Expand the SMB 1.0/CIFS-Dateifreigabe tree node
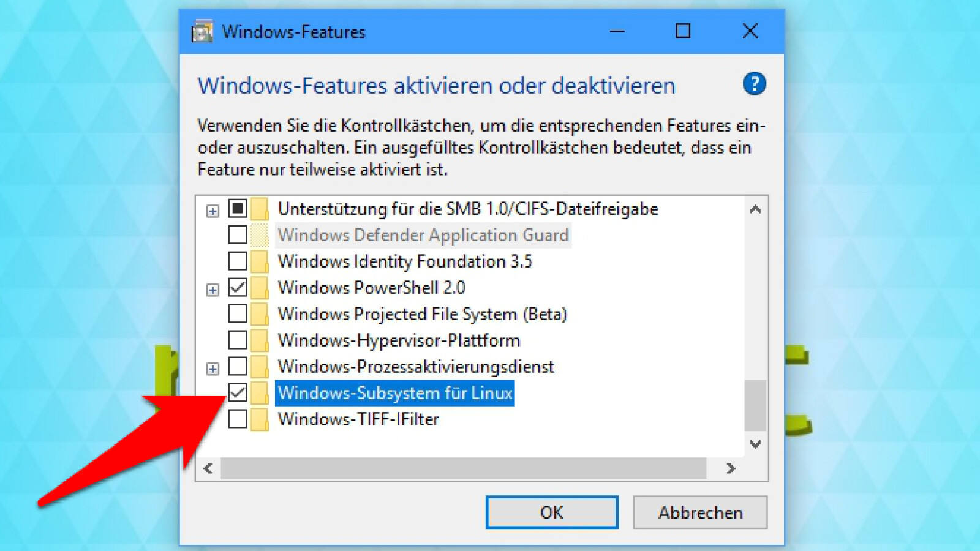The image size is (980, 551). click(213, 211)
